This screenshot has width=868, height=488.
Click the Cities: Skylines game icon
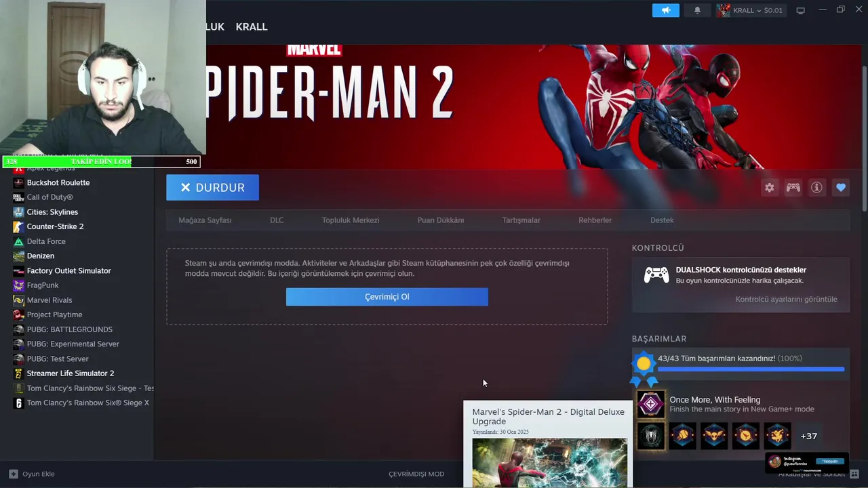pos(18,212)
